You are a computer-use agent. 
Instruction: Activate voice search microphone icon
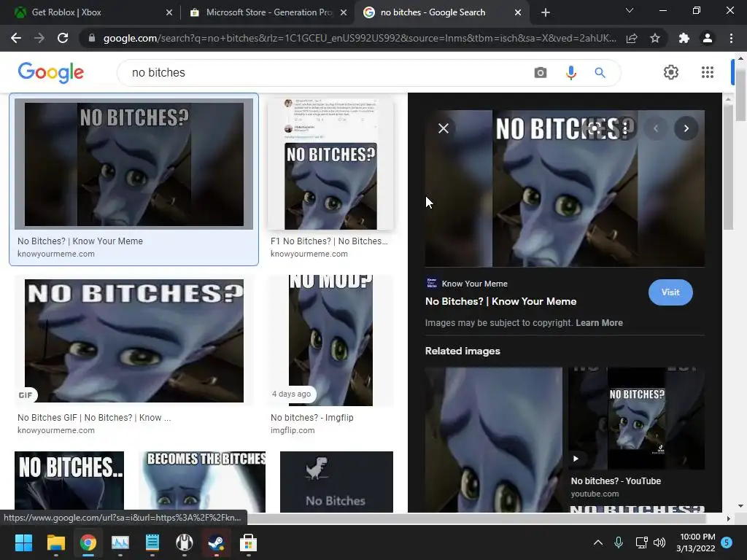click(570, 73)
